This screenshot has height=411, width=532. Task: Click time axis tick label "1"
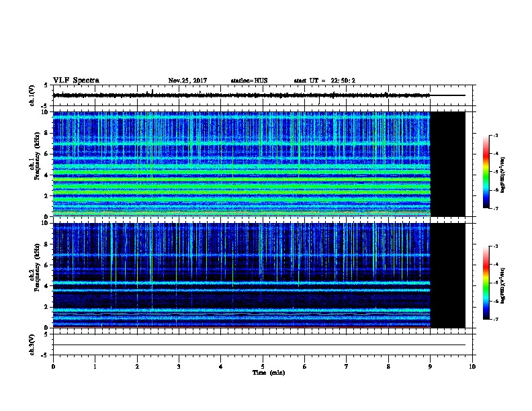coord(95,366)
